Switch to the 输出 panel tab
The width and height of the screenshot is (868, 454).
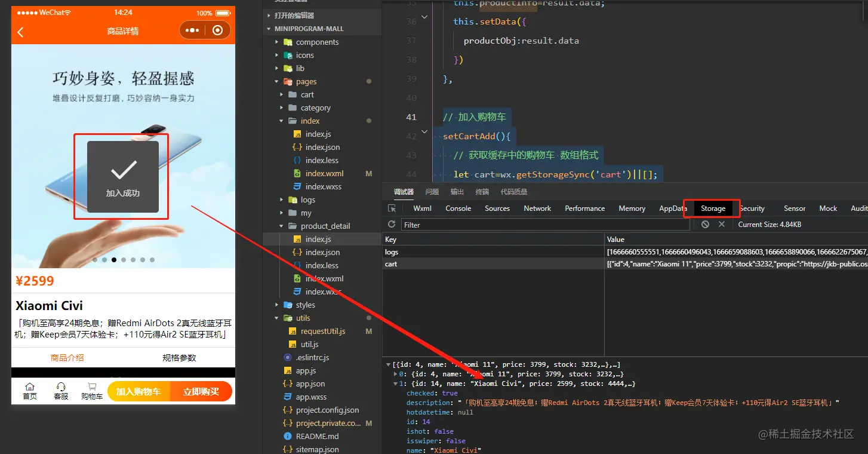click(457, 192)
